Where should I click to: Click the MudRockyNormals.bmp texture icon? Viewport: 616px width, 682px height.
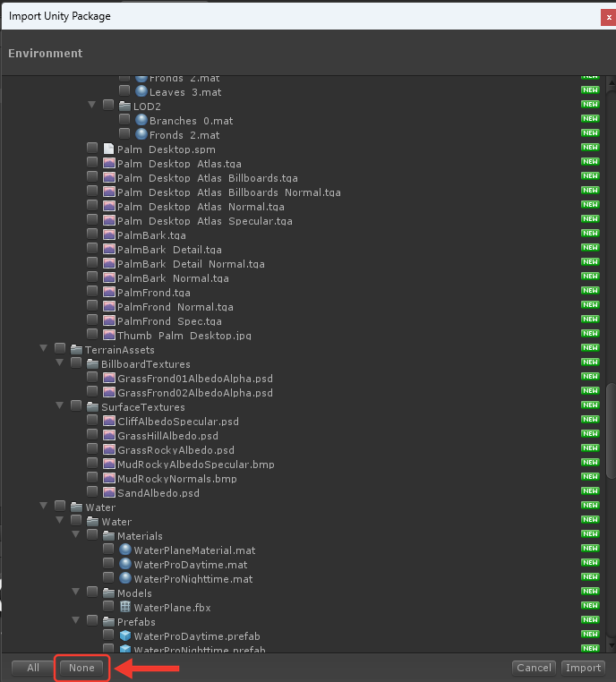pos(108,479)
